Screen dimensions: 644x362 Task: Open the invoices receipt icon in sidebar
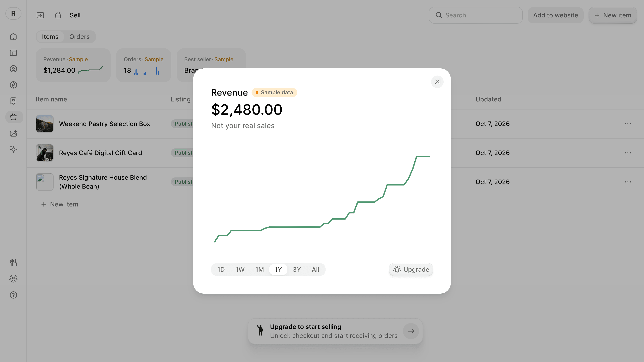tap(13, 101)
